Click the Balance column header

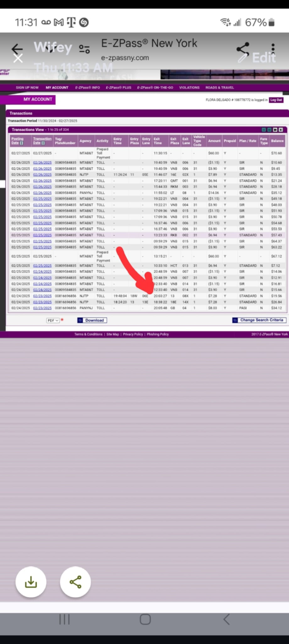(277, 141)
